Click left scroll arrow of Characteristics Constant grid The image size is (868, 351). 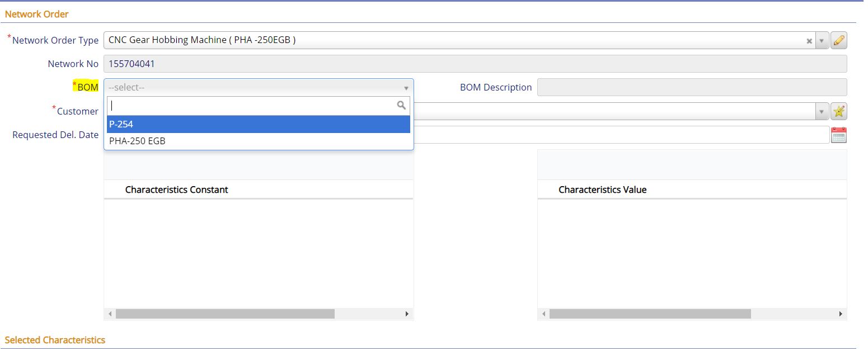pos(110,314)
